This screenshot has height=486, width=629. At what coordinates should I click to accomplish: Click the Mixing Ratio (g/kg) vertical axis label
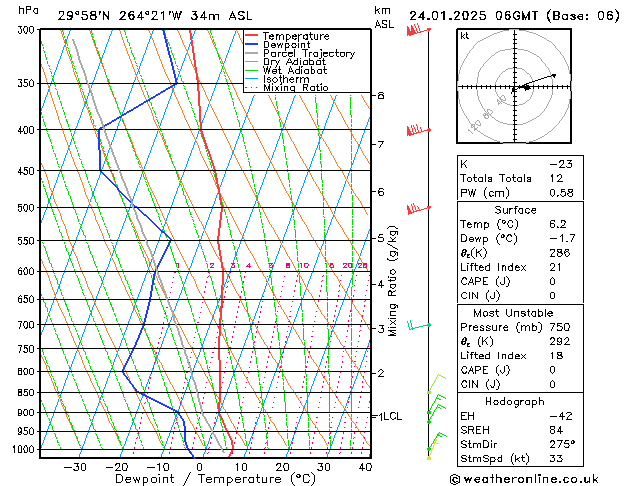(x=393, y=281)
